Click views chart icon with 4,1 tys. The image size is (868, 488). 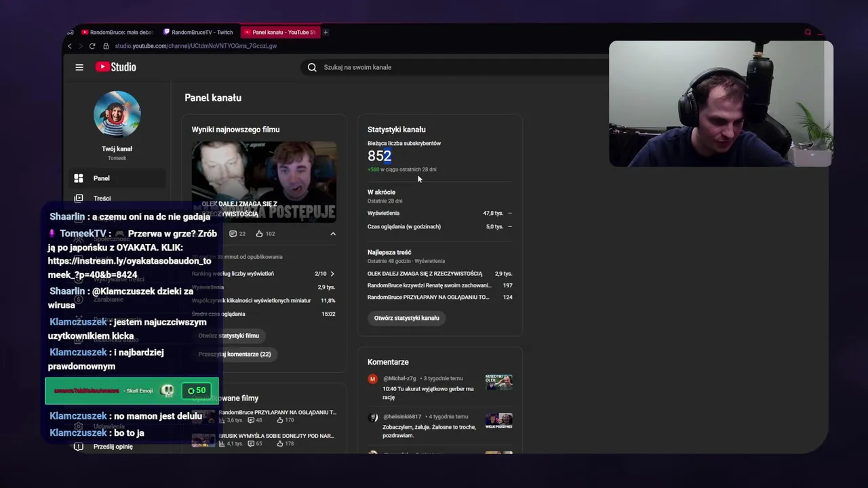click(x=222, y=444)
